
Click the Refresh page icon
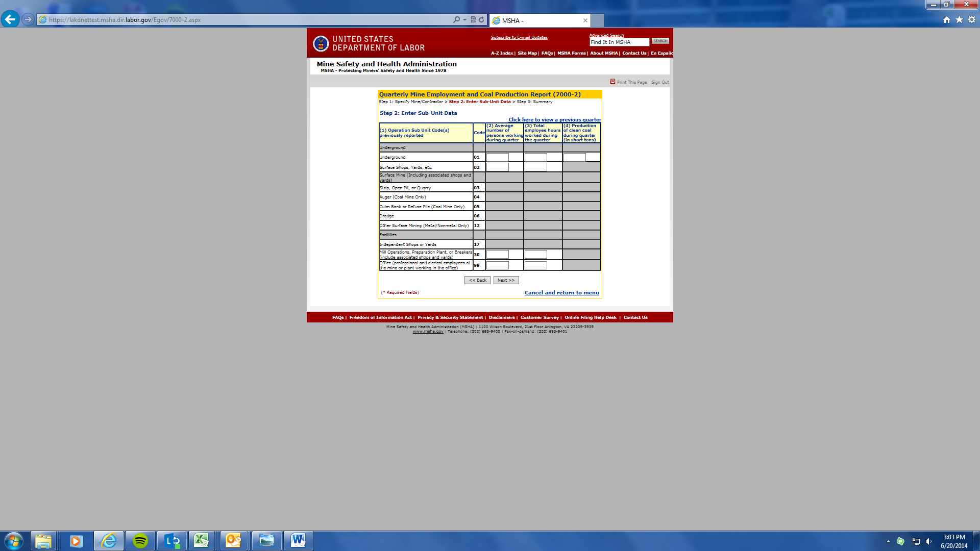(481, 20)
